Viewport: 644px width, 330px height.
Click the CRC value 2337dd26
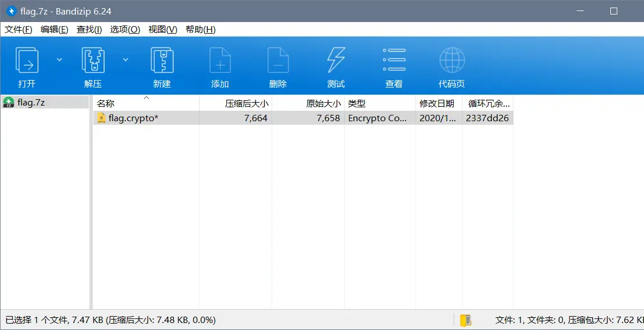coord(487,118)
